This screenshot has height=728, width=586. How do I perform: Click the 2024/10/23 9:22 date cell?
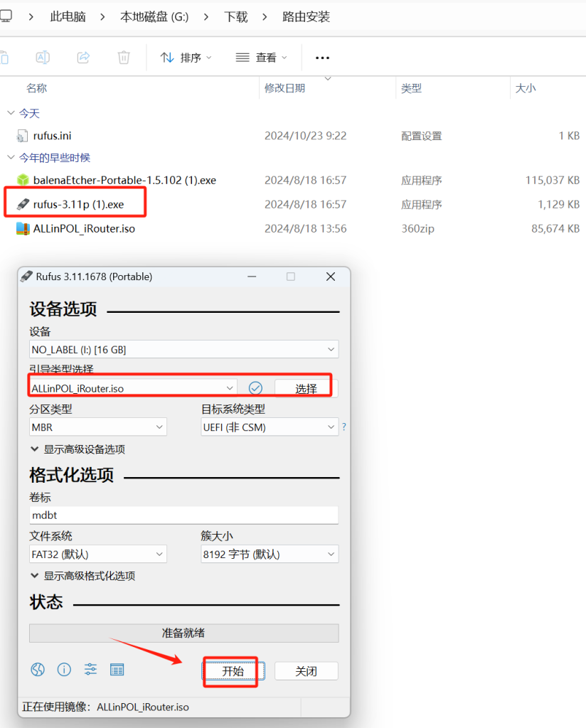tap(306, 136)
